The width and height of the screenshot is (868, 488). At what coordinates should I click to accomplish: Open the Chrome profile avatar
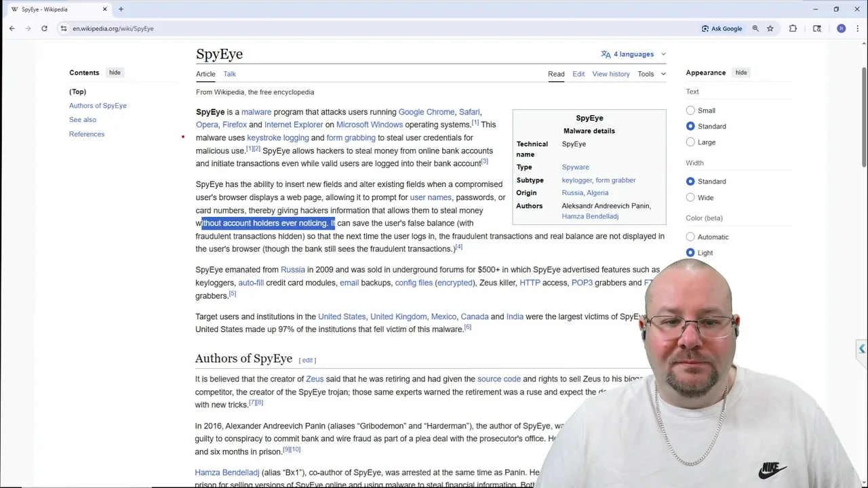(842, 28)
